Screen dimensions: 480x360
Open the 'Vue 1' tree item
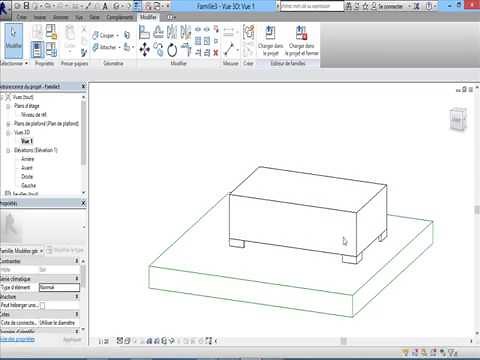click(x=27, y=141)
